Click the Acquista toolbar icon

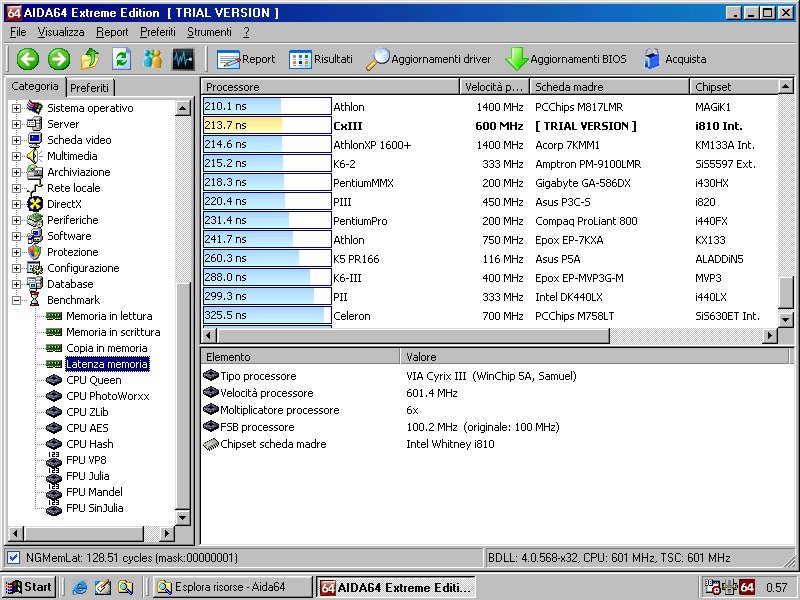click(x=652, y=59)
